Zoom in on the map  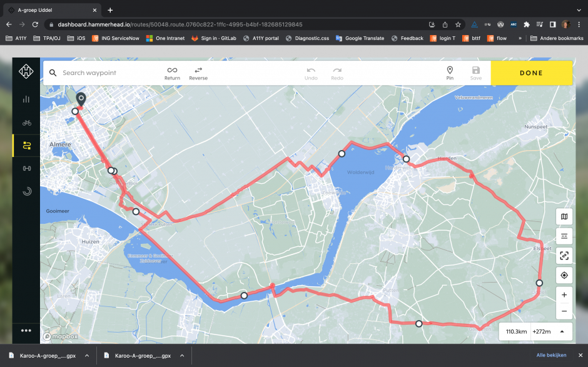[x=564, y=295]
